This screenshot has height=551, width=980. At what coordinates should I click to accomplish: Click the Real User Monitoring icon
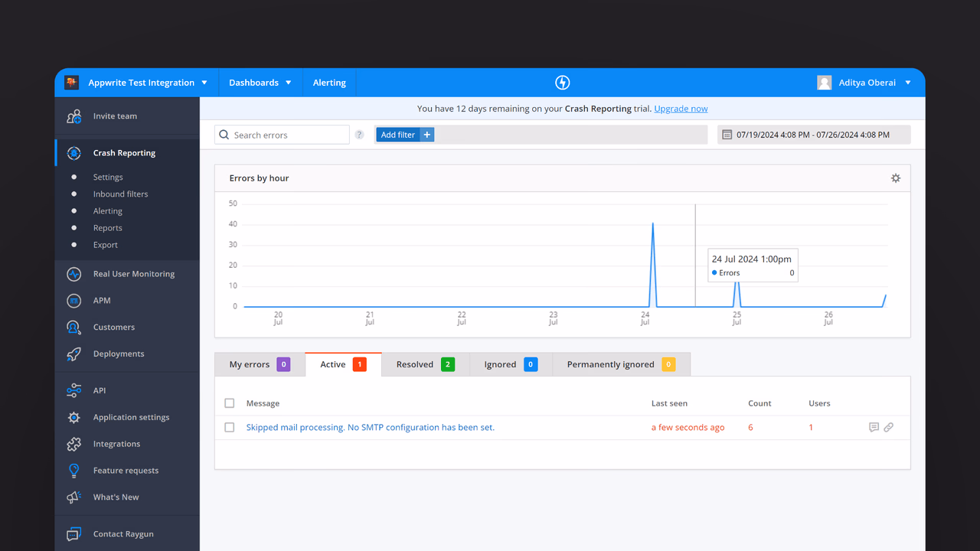coord(73,274)
